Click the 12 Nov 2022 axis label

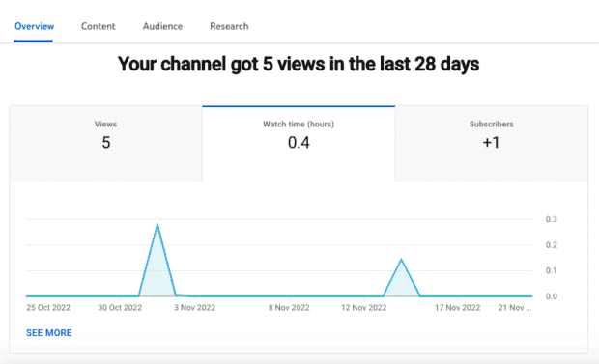coord(363,307)
